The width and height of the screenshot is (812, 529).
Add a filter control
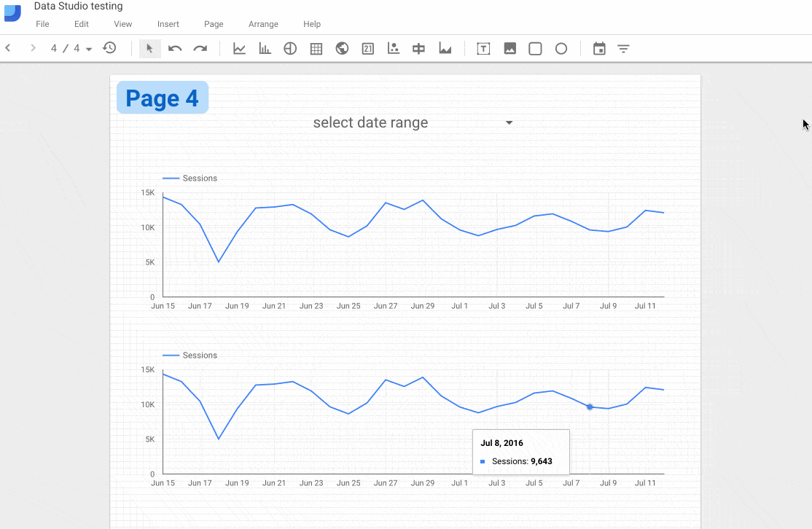[624, 49]
